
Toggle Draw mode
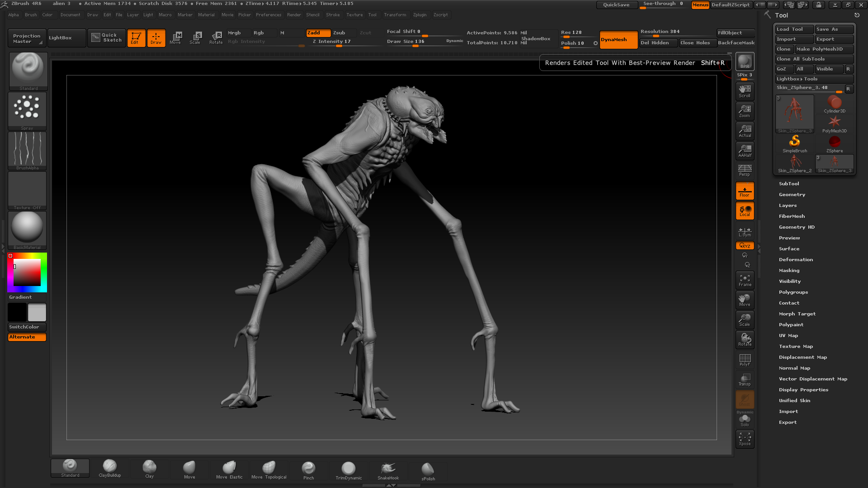(156, 38)
